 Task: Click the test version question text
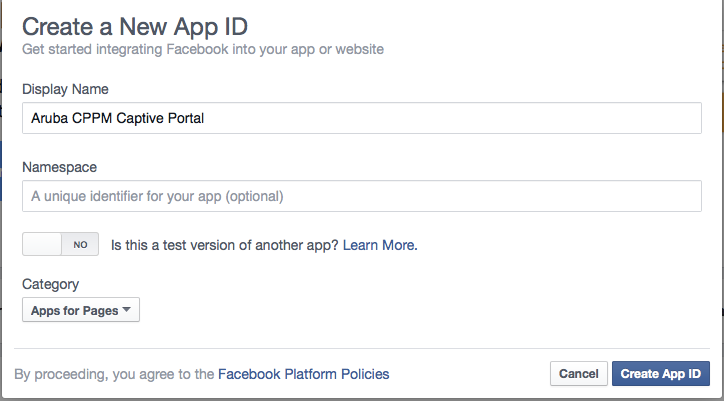[225, 245]
